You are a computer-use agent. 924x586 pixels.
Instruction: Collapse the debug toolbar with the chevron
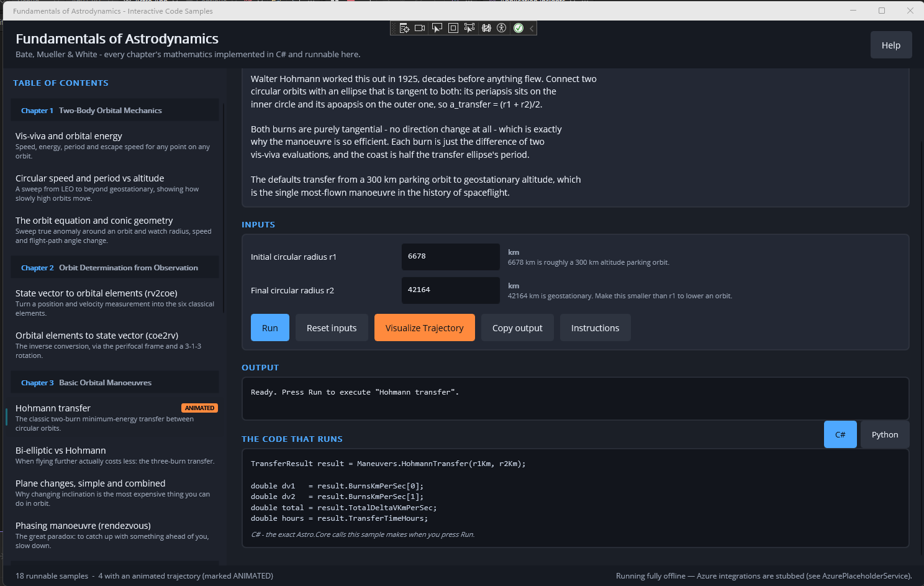point(532,28)
